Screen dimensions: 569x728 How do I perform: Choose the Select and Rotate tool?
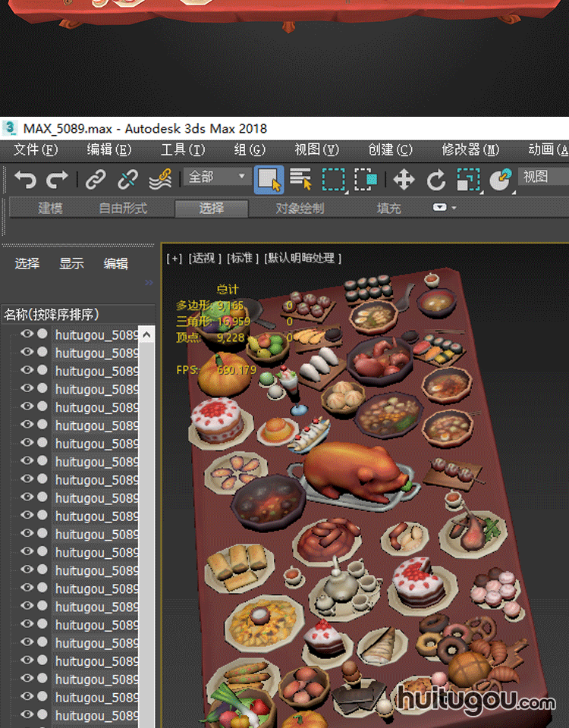click(436, 180)
